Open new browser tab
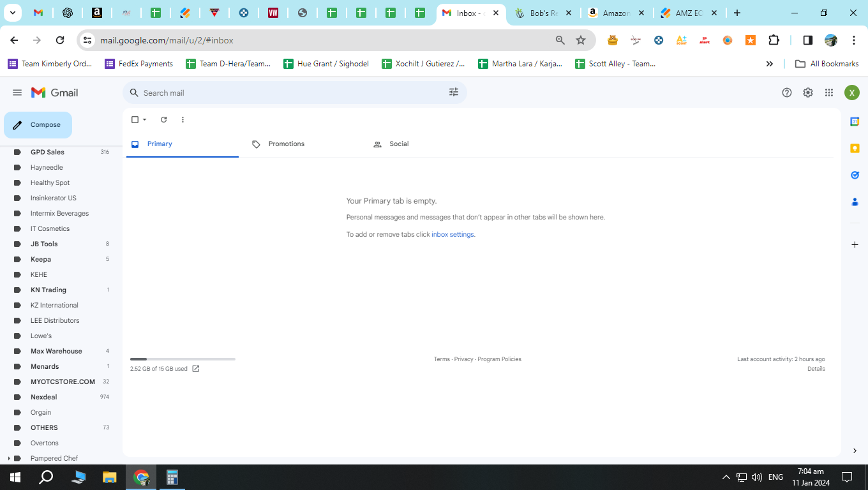The image size is (868, 490). click(737, 13)
